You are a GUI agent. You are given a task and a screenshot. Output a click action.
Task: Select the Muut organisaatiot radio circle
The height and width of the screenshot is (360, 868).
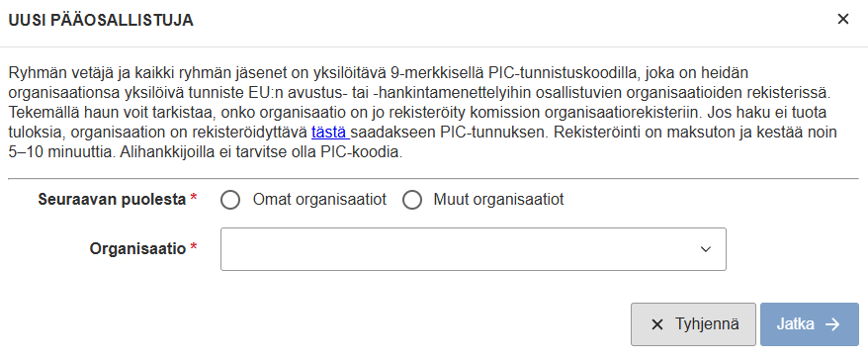pyautogui.click(x=412, y=200)
